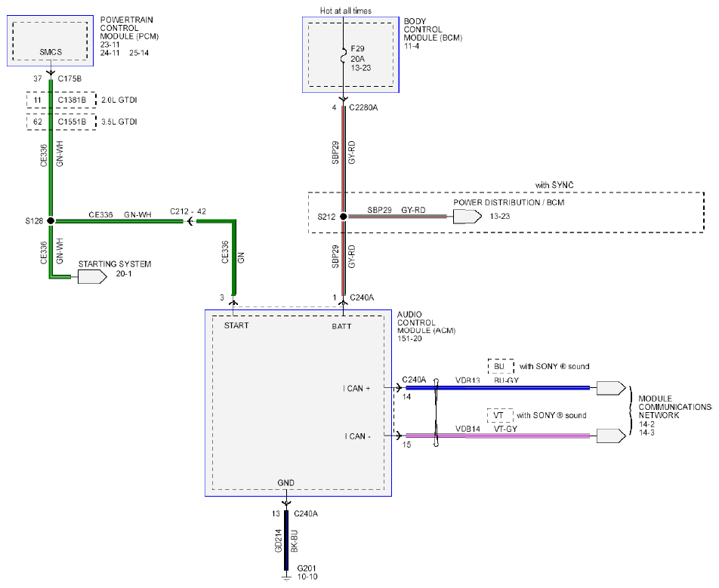Click the G201 ground symbol

pyautogui.click(x=286, y=577)
